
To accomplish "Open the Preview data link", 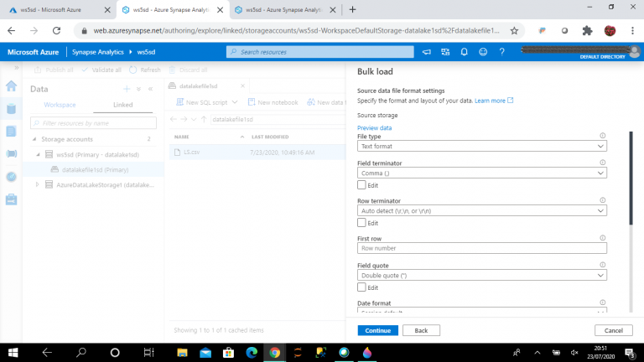I will point(374,127).
